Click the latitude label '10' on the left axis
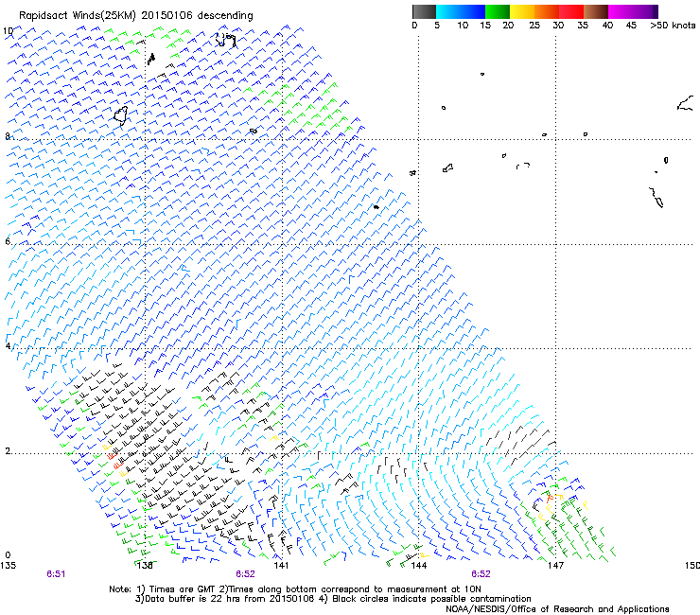Screen dimensions: 700x615 click(x=8, y=31)
